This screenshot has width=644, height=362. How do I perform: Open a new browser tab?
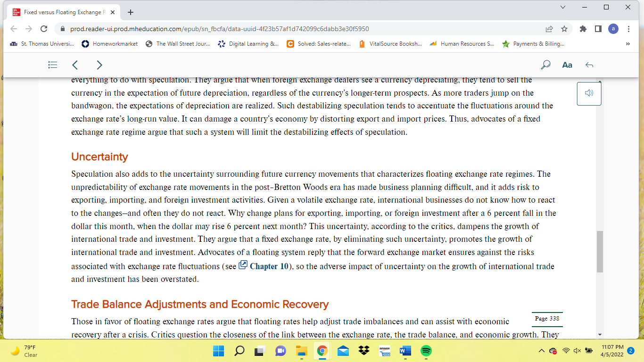tap(131, 12)
